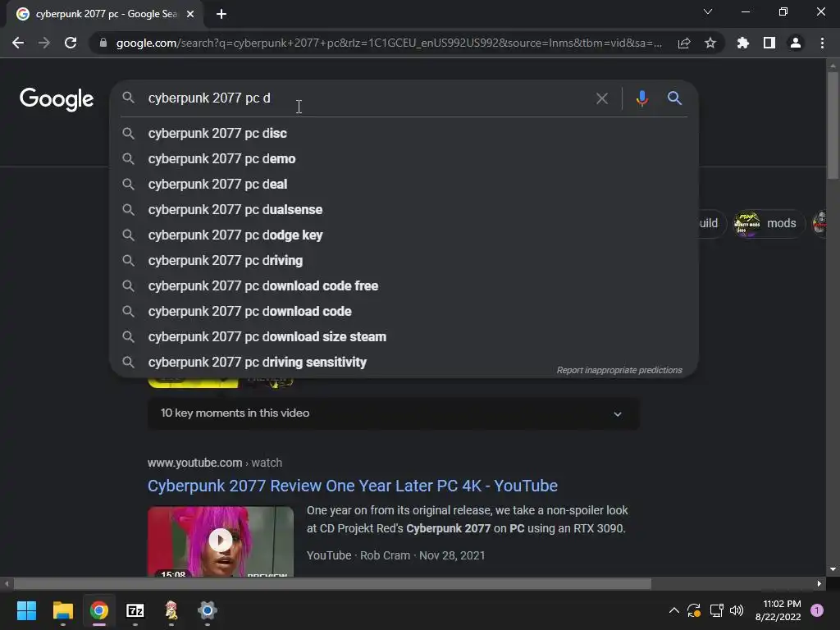Viewport: 840px width, 630px height.
Task: Open the Chrome three-dot menu
Action: click(822, 43)
